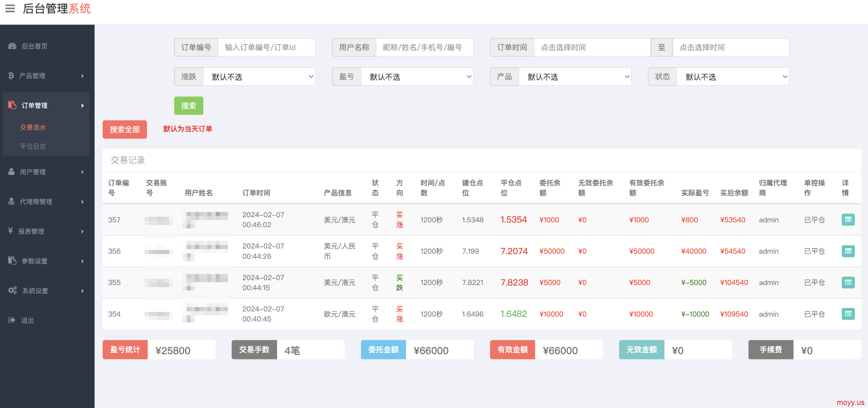Click the dashboard icon beside 后台首页
The image size is (868, 408).
pos(12,46)
